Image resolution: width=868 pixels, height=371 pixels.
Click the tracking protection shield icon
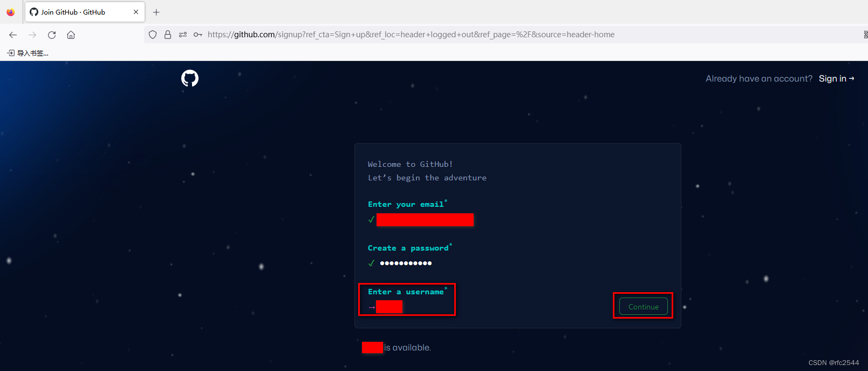pos(153,35)
